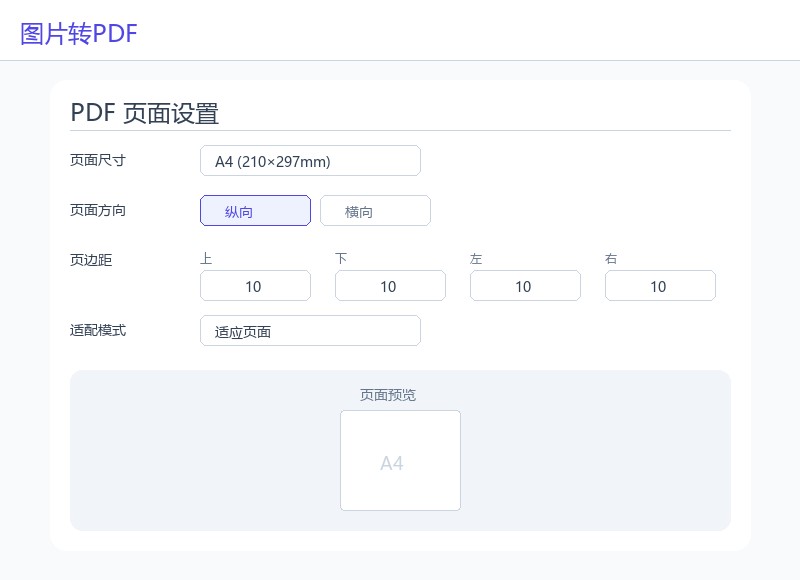The width and height of the screenshot is (800, 580).
Task: Click the 页边距 label
Action: pos(91,260)
